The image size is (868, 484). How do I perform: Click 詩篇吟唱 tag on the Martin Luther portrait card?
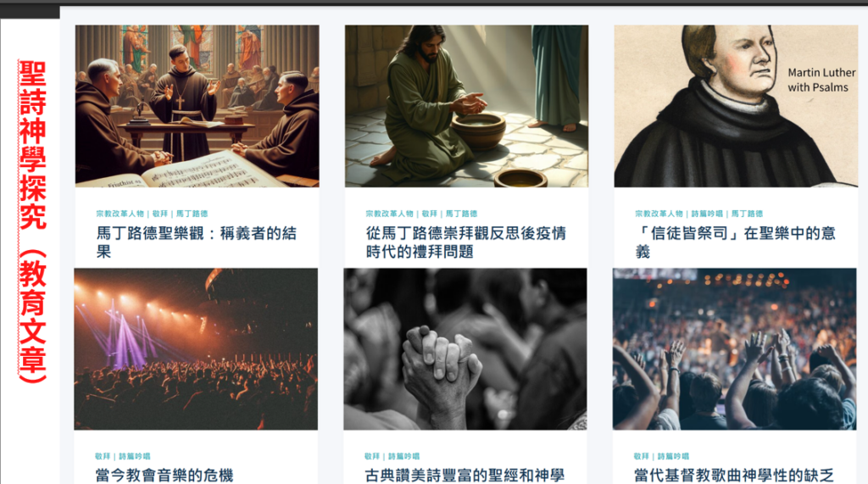pos(707,214)
